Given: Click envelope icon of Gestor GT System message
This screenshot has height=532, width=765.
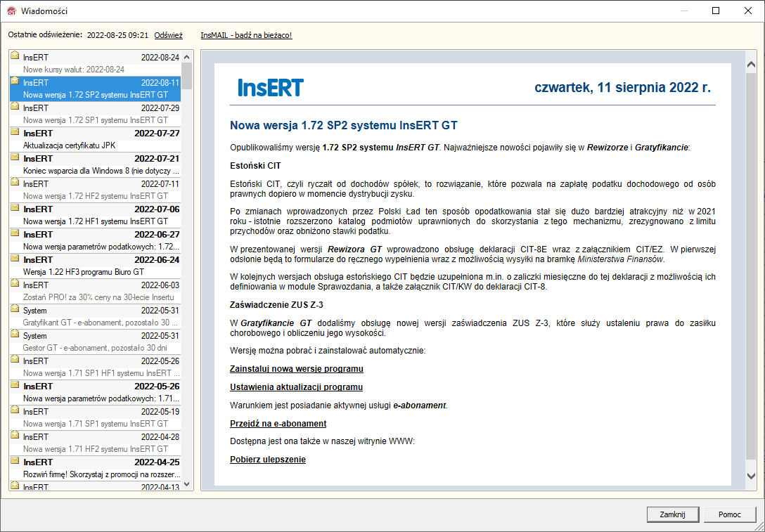Looking at the screenshot, I should pyautogui.click(x=15, y=334).
